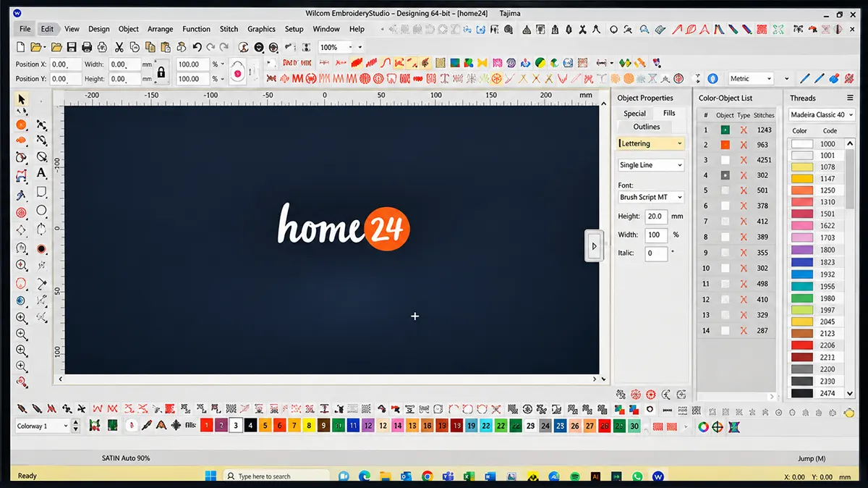The width and height of the screenshot is (868, 488).
Task: Select thread color code 1147
Action: pos(821,178)
